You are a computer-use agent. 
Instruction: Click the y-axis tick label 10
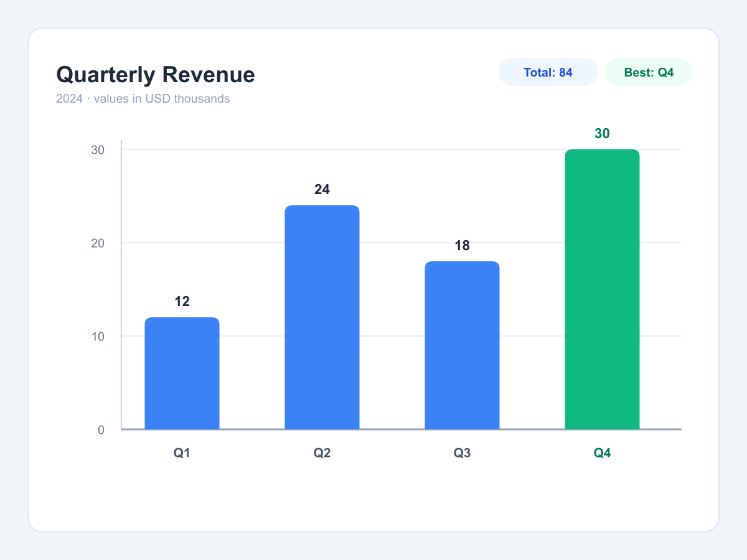[98, 337]
